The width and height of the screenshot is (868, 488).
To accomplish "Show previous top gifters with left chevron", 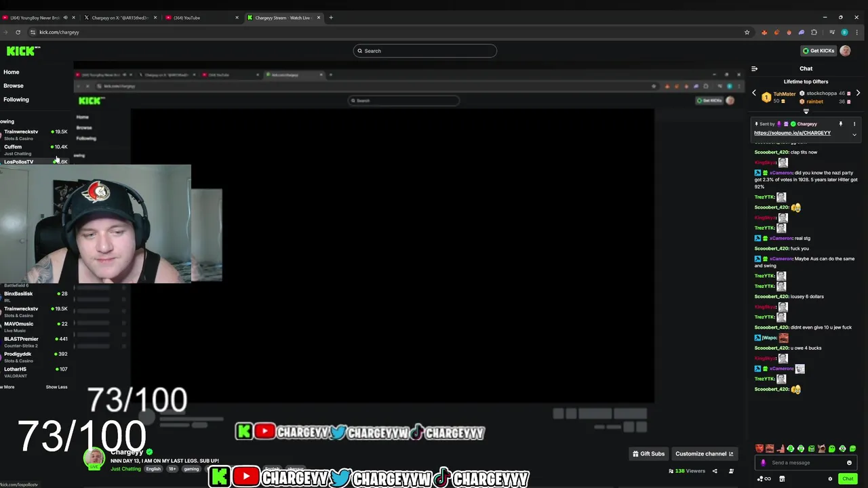I will 753,94.
